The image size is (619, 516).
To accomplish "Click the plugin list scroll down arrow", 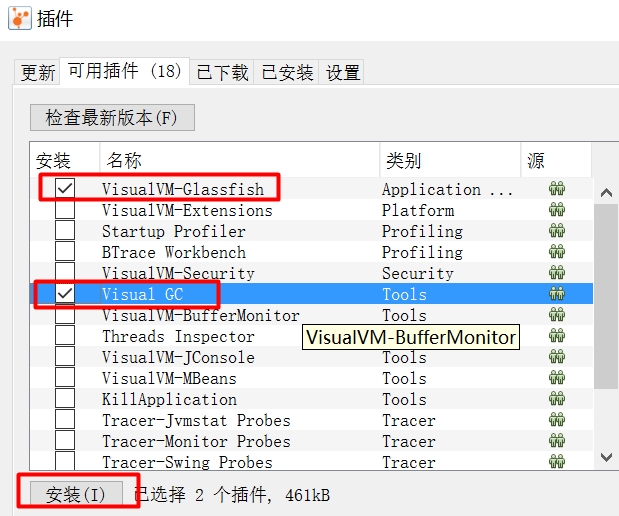I will pyautogui.click(x=606, y=458).
